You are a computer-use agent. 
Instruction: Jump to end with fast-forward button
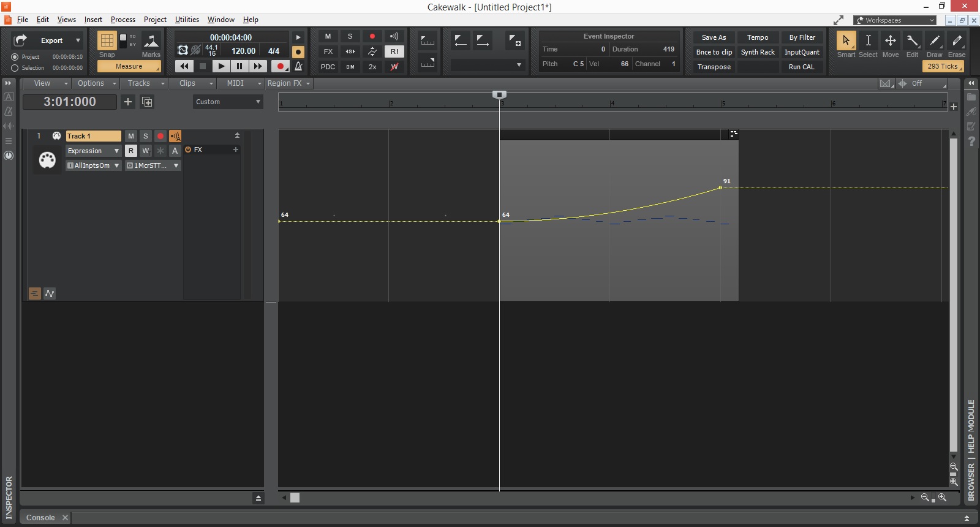258,66
